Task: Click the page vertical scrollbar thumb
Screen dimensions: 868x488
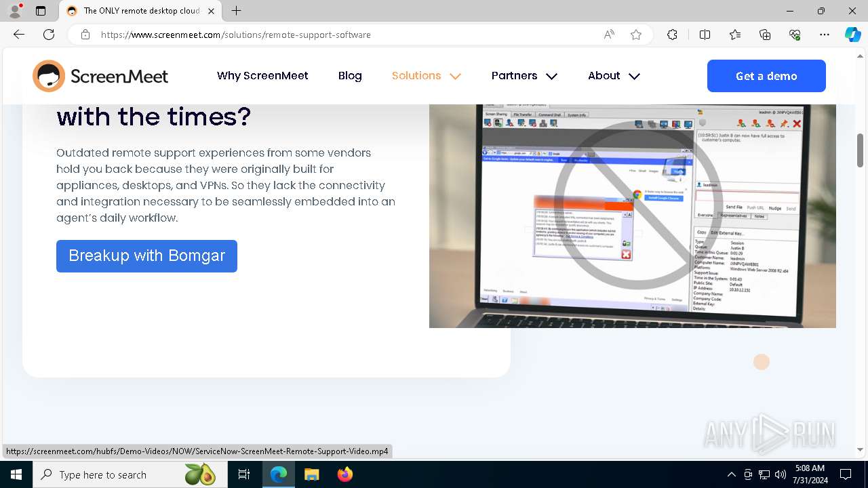Action: [x=861, y=150]
